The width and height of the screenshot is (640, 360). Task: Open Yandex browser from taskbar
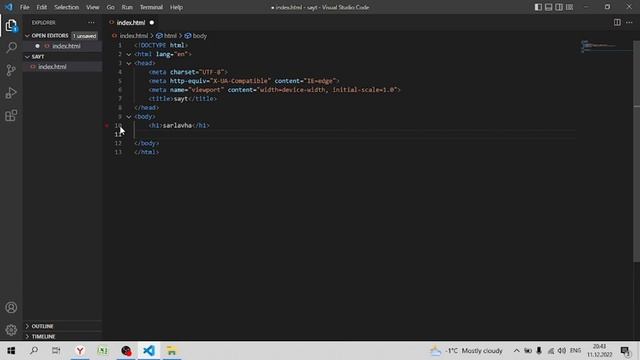80,351
